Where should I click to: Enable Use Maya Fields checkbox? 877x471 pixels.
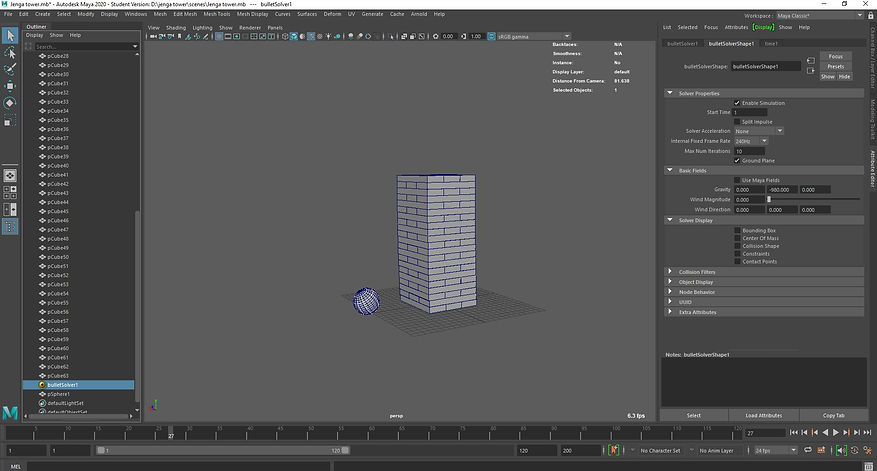pyautogui.click(x=737, y=180)
